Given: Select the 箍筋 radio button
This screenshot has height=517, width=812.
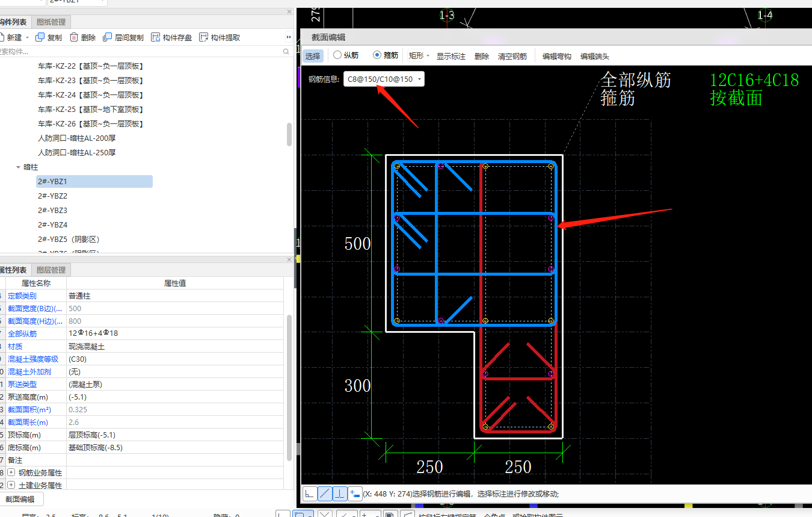Looking at the screenshot, I should pos(377,55).
